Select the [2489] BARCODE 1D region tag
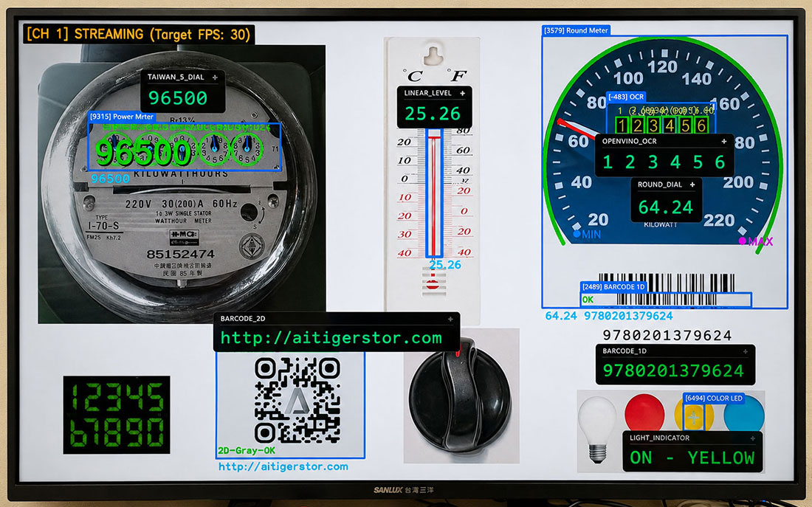 [613, 286]
